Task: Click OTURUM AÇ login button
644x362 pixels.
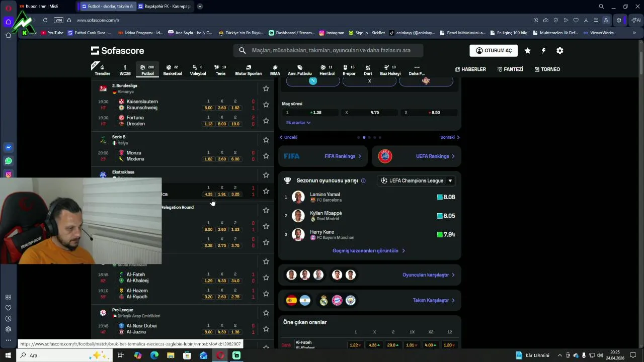Action: click(x=494, y=51)
